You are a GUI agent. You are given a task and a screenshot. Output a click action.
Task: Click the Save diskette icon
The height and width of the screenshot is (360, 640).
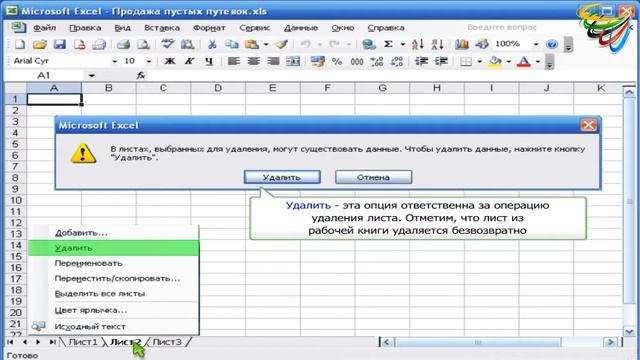click(x=60, y=44)
